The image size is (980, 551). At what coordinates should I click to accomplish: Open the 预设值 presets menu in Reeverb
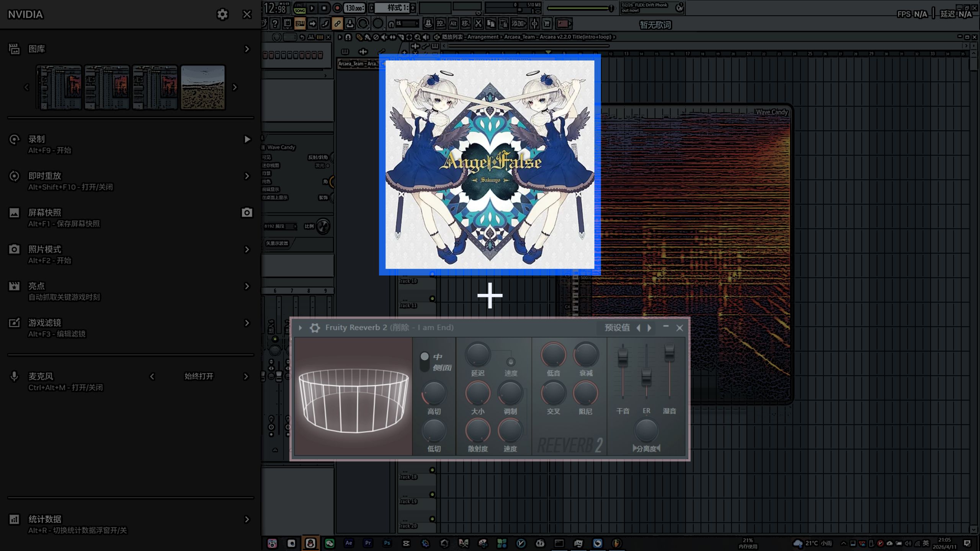(617, 328)
